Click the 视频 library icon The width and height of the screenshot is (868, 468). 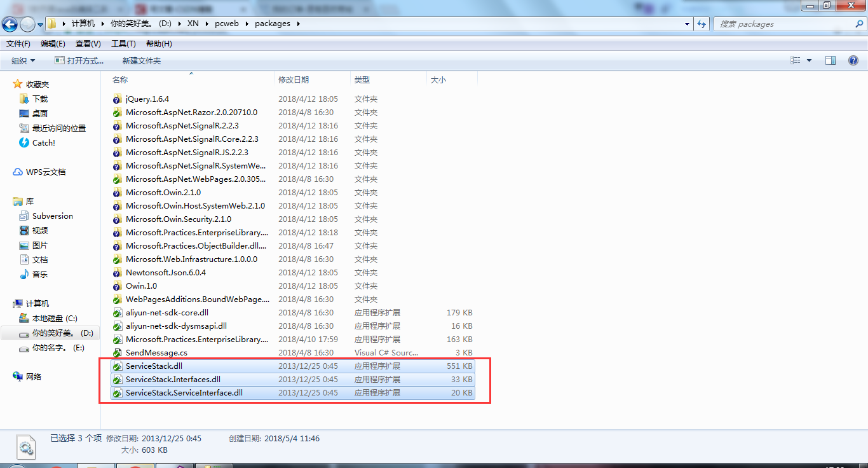coord(24,230)
